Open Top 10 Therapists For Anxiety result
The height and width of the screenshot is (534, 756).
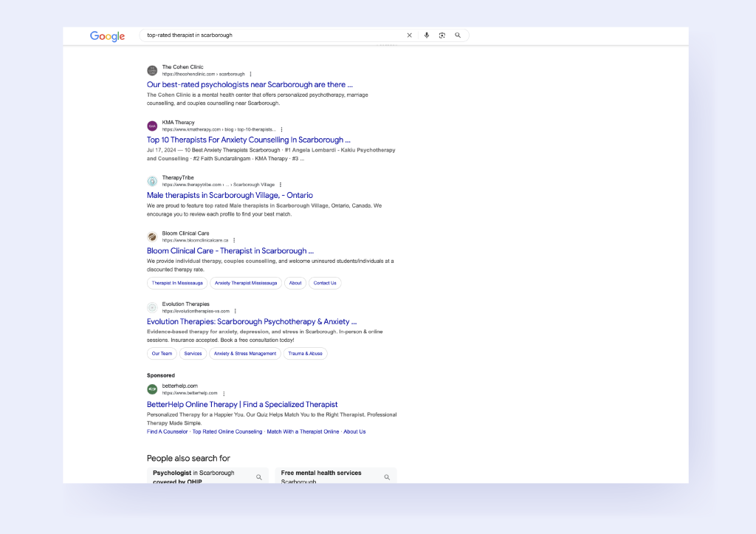(x=248, y=140)
